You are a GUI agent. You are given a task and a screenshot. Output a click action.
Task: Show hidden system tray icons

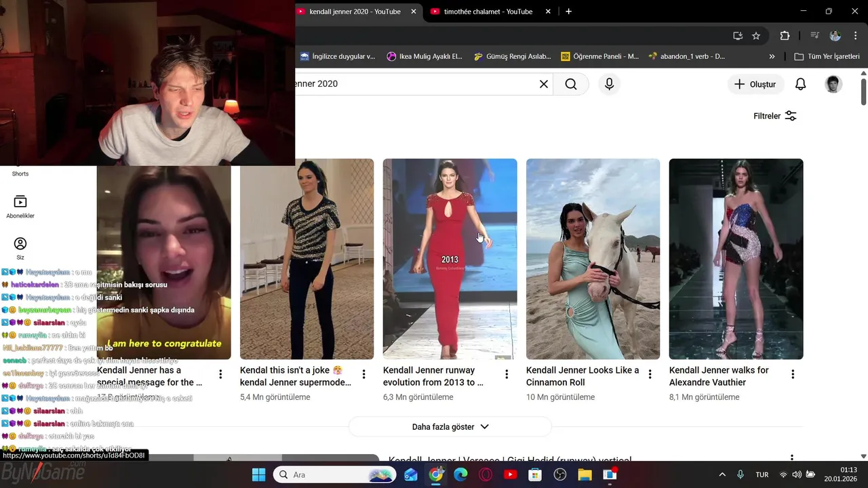click(x=722, y=474)
